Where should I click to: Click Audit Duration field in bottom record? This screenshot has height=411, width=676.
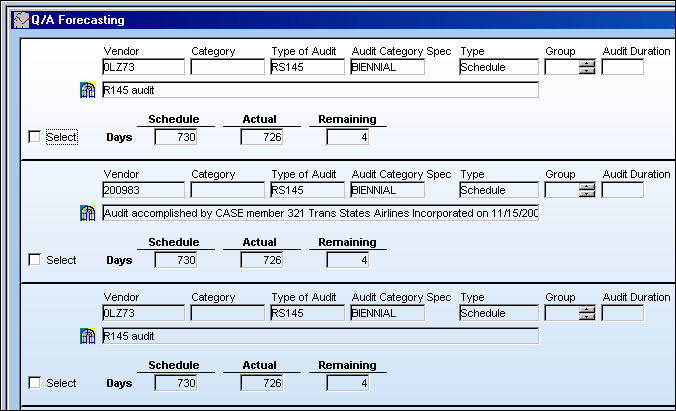click(x=623, y=313)
